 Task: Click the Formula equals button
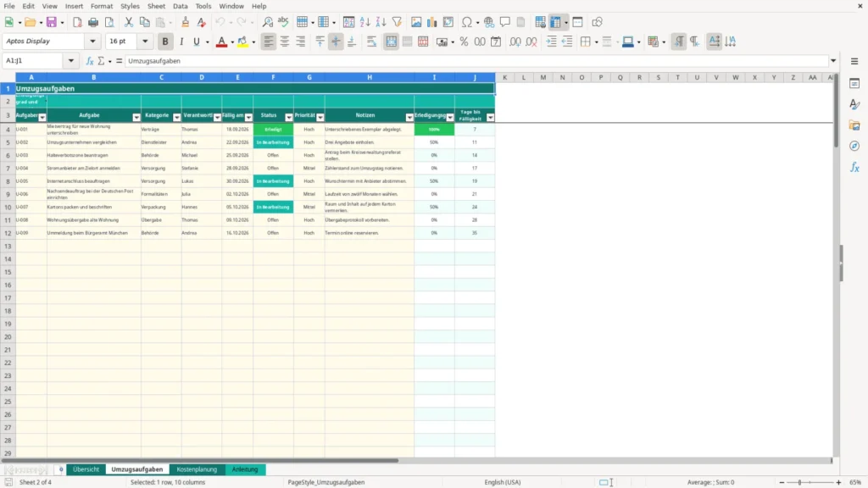[119, 61]
